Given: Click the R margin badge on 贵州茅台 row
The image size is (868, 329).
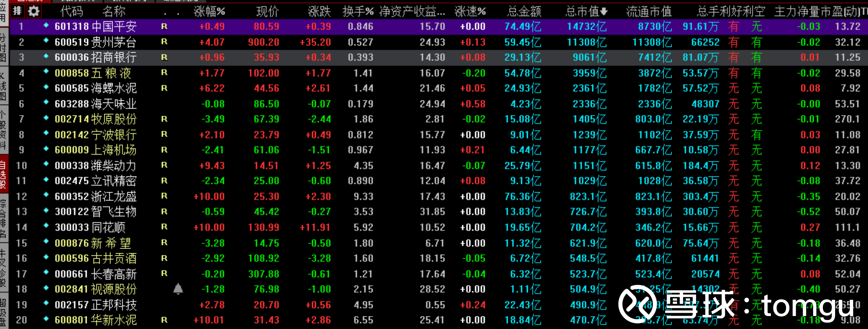Looking at the screenshot, I should [164, 42].
